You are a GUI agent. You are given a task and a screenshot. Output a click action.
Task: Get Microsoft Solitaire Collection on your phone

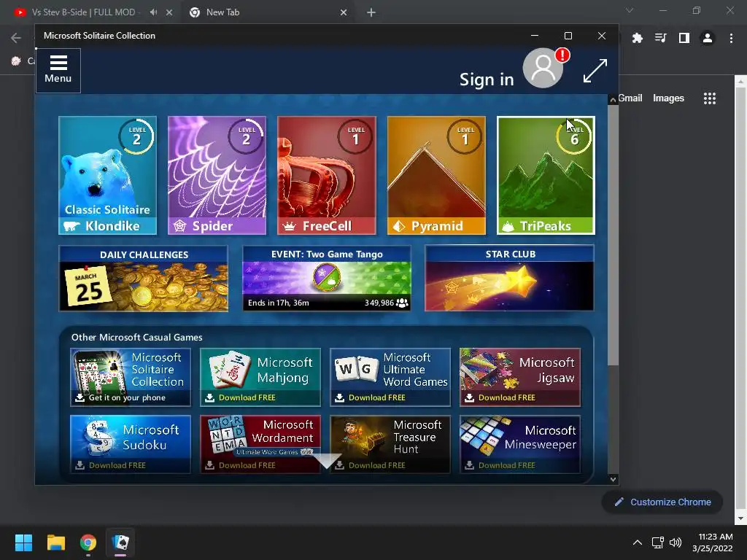click(x=131, y=377)
